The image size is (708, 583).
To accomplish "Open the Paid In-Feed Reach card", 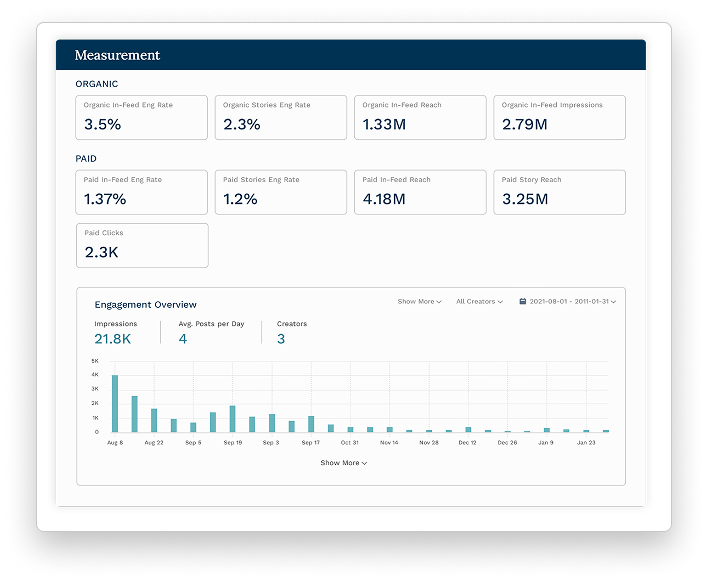I will pos(420,192).
